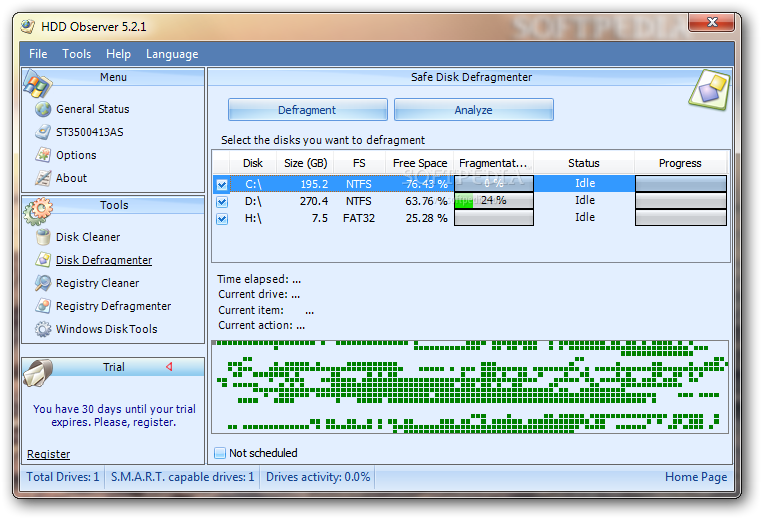
Task: Open the Home Page link
Action: point(696,477)
